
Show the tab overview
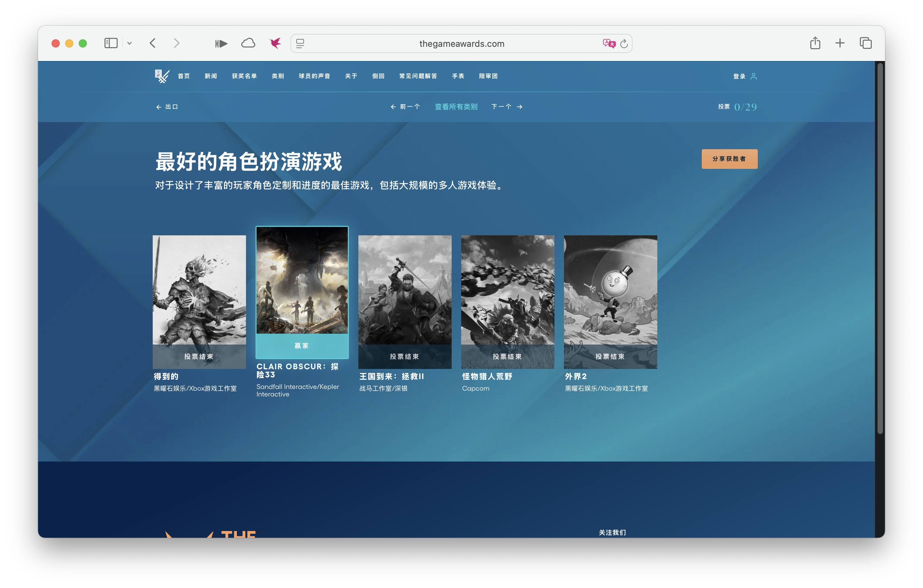pos(866,43)
